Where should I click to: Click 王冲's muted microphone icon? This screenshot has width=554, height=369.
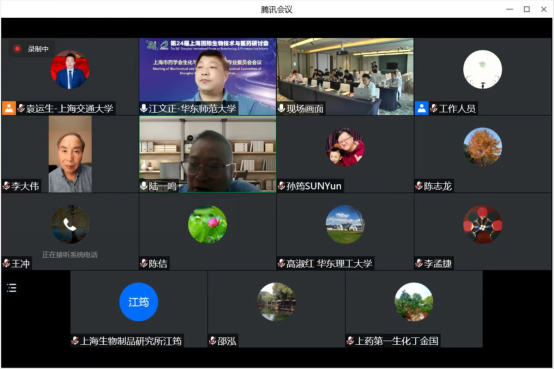tap(6, 263)
